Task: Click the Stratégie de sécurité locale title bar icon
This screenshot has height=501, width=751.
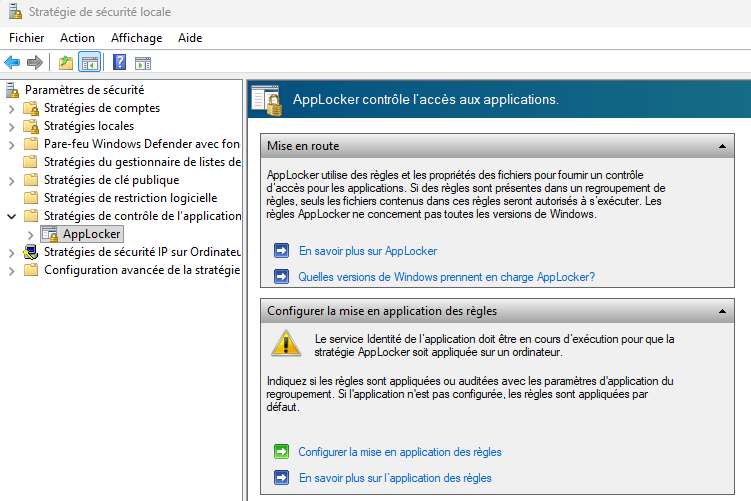Action: click(15, 11)
